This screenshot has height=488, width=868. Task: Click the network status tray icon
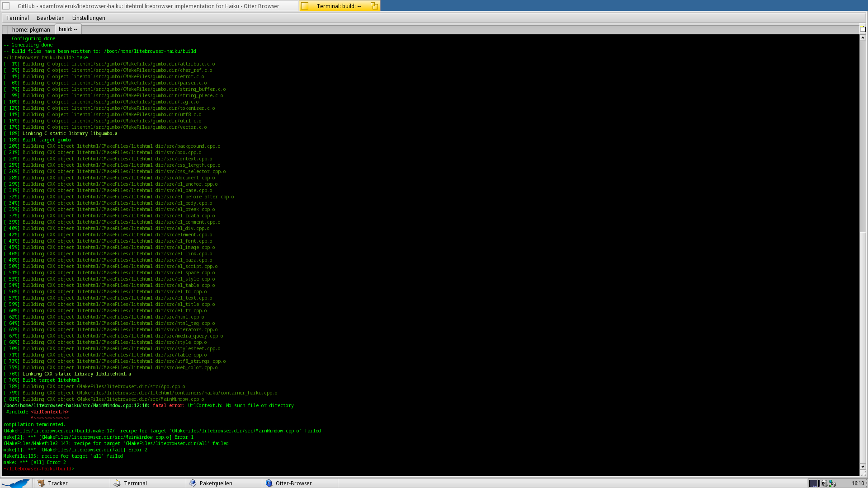[832, 483]
